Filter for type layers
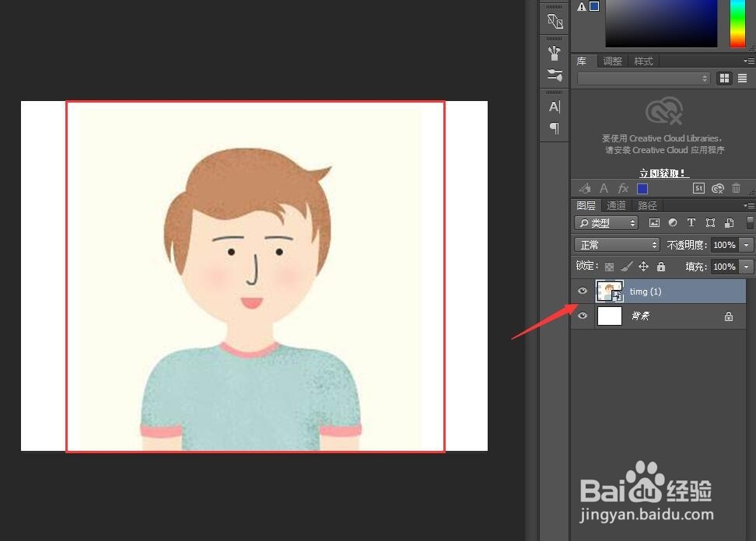756x541 pixels. (x=691, y=222)
